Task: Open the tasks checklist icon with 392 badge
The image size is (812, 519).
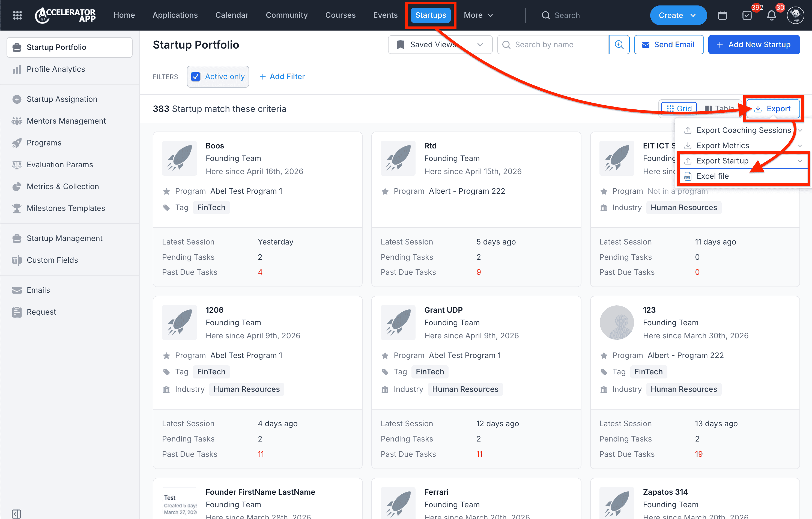Action: tap(747, 15)
